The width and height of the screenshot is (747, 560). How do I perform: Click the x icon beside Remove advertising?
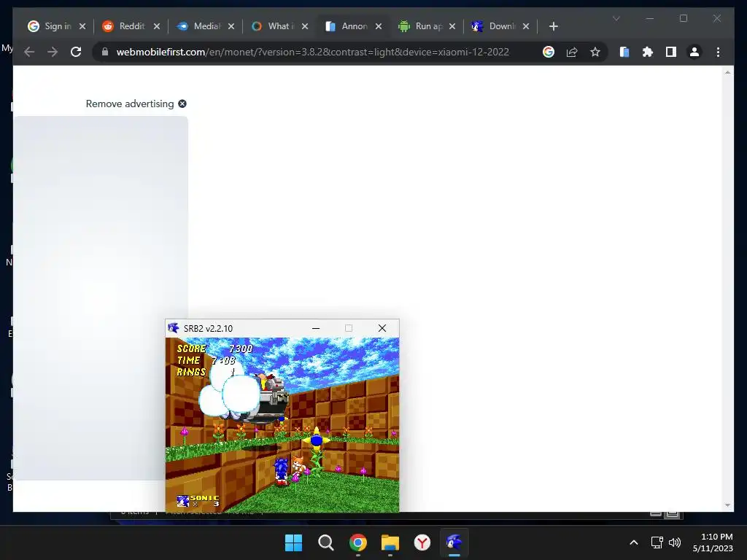[x=182, y=104]
